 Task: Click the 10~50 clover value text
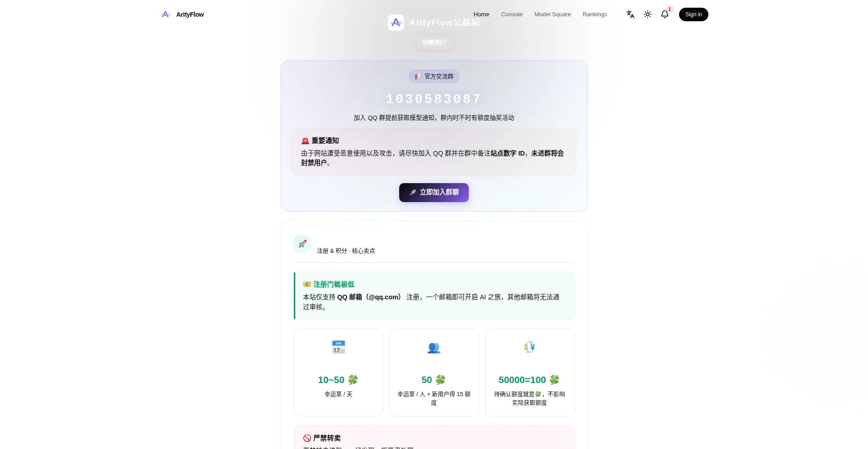[338, 380]
